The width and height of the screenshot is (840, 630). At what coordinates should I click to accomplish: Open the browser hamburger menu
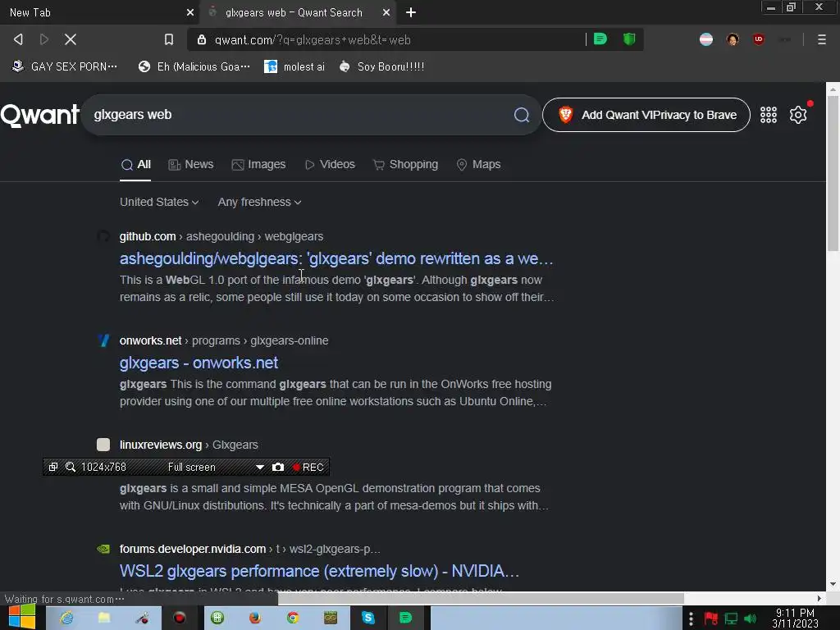click(x=821, y=39)
